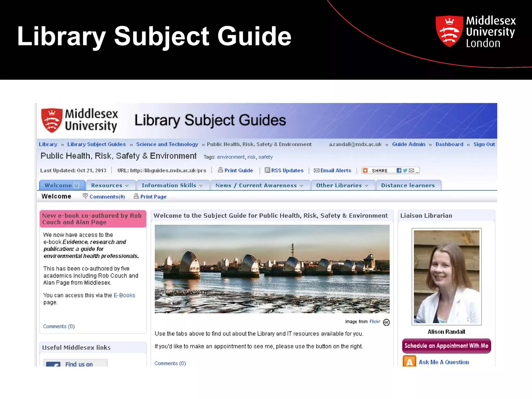Open Science and Technology breadcrumb link
Viewport: 532px width, 399px height.
(167, 144)
